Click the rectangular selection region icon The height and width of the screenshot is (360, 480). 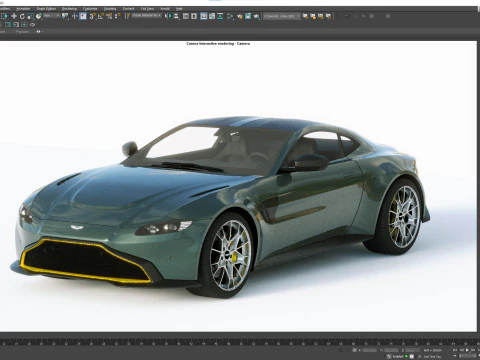coord(4,16)
